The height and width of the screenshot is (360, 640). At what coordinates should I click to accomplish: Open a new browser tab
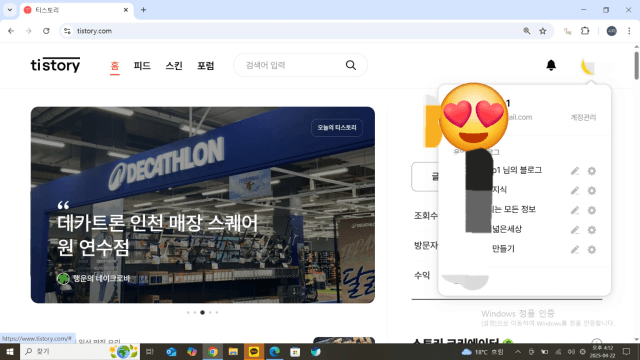(143, 10)
